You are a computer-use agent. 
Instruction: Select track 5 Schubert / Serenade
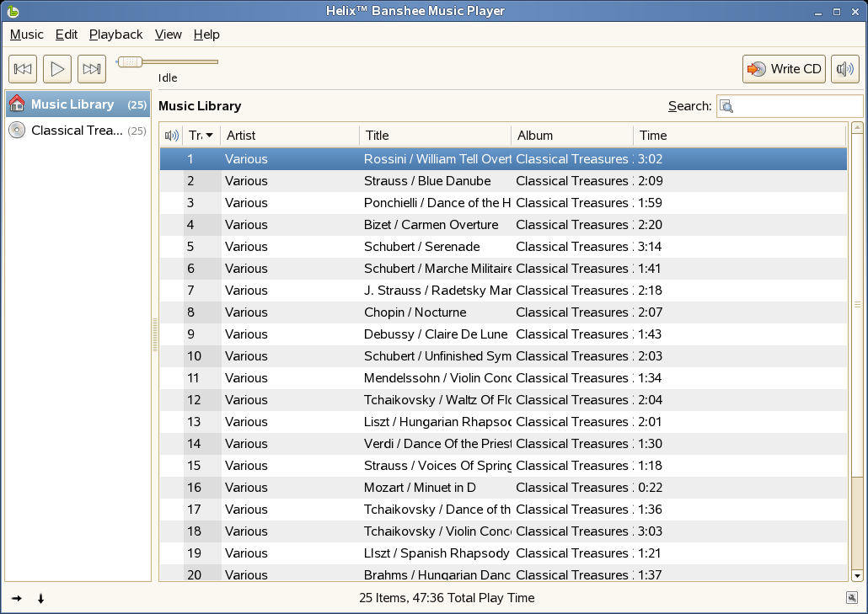421,247
